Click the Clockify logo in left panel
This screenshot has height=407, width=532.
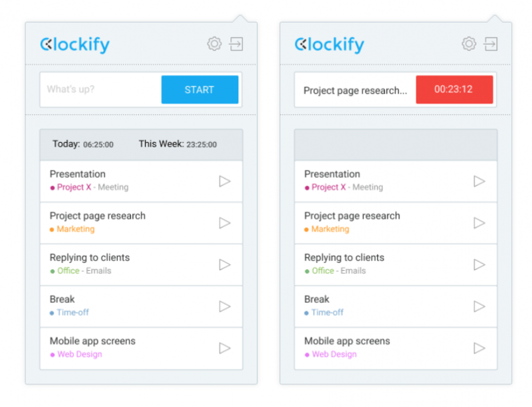click(75, 45)
